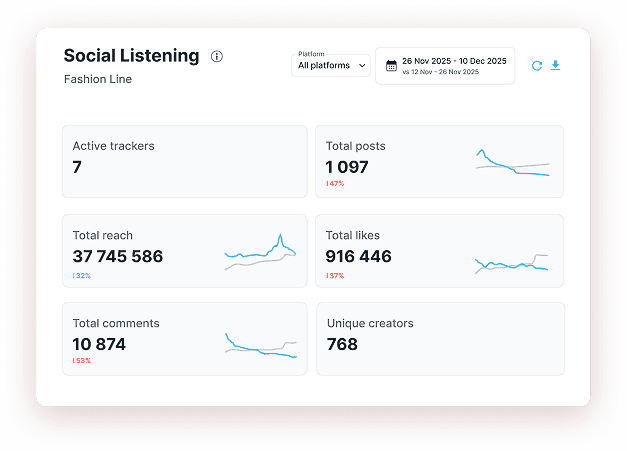The image size is (627, 451).
Task: Click the 47% change indicator under Total posts
Action: pos(335,184)
